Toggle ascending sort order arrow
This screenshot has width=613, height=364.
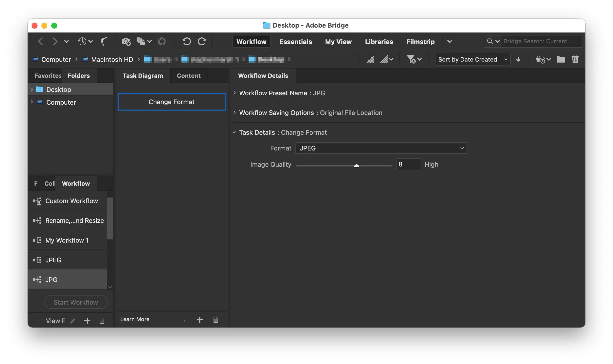(x=518, y=59)
